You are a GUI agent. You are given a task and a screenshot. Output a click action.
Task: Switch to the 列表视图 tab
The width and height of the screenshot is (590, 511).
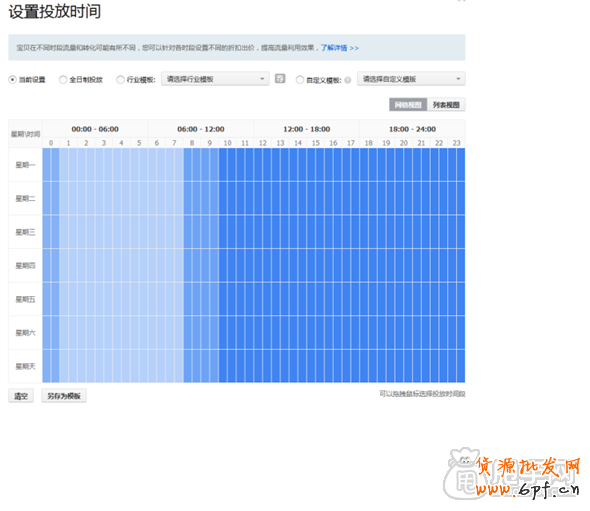446,105
